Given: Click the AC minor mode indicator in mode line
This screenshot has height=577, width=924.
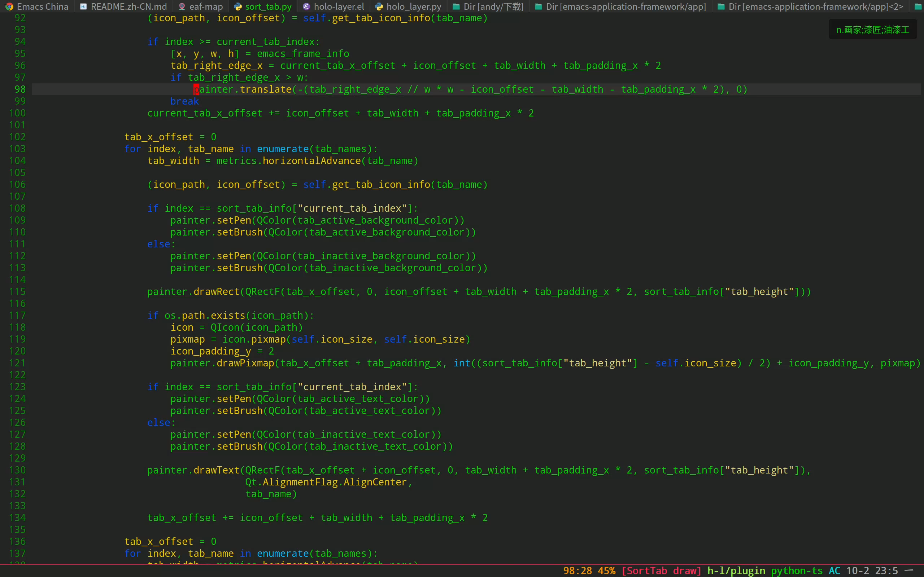Looking at the screenshot, I should coord(834,571).
